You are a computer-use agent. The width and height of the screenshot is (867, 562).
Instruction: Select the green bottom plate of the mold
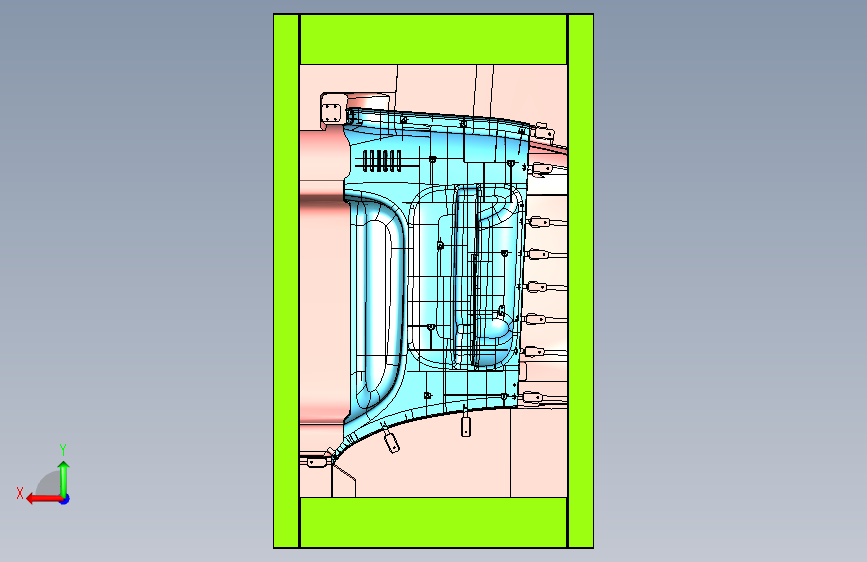[x=434, y=522]
